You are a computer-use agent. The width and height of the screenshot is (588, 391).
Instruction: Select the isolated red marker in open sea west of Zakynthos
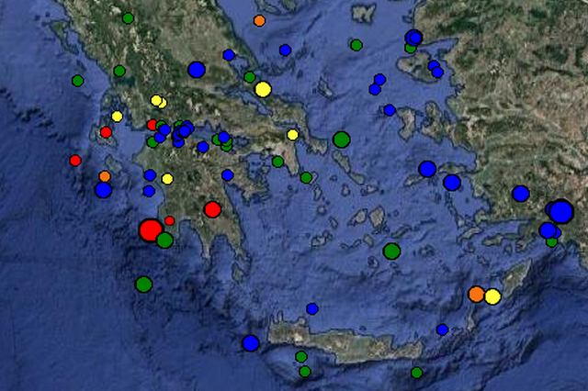[75, 161]
